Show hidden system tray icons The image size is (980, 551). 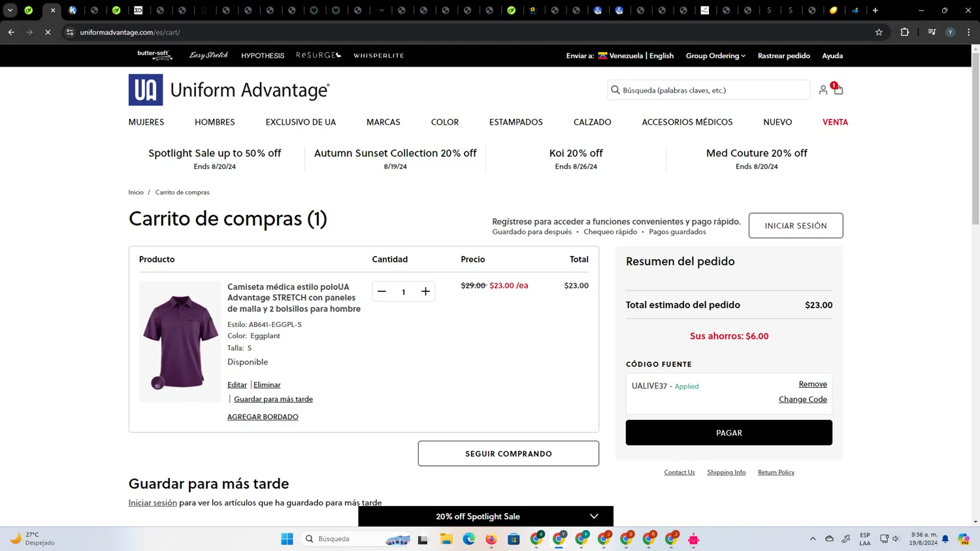[x=813, y=539]
